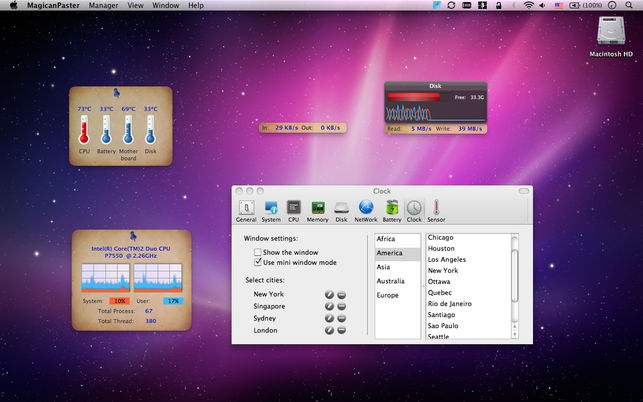The width and height of the screenshot is (643, 402).
Task: Click the volume icon in menu bar
Action: click(542, 5)
